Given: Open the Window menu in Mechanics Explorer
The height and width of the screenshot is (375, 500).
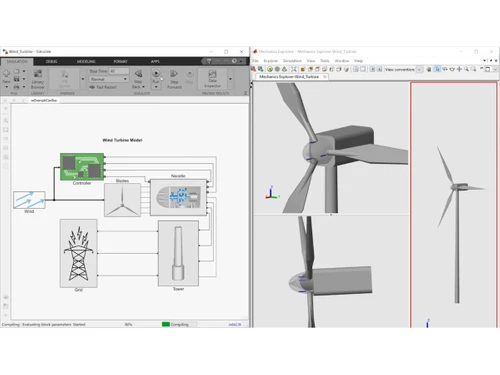Looking at the screenshot, I should tap(342, 61).
